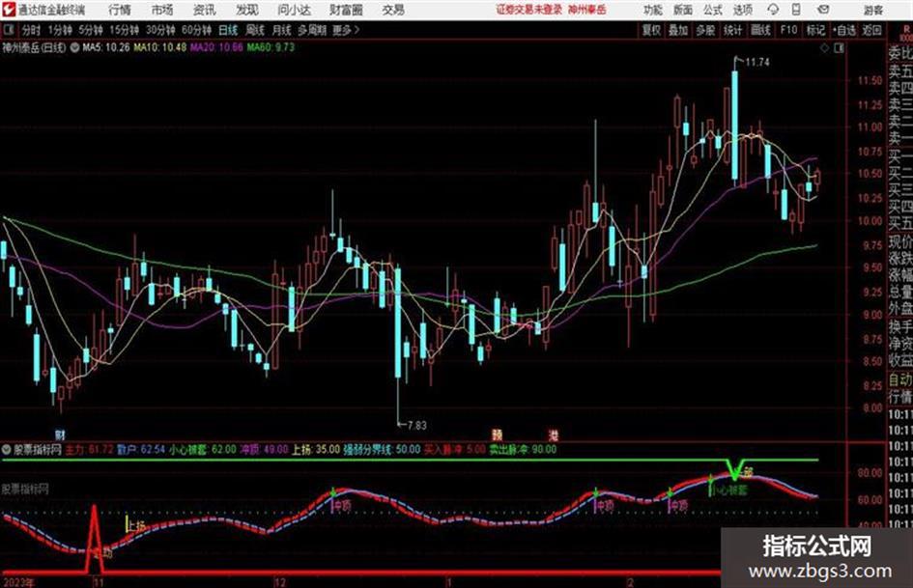This screenshot has width=913, height=588.
Task: Click the 卖出脉冲: 90.00 indicator label
Action: [x=523, y=449]
